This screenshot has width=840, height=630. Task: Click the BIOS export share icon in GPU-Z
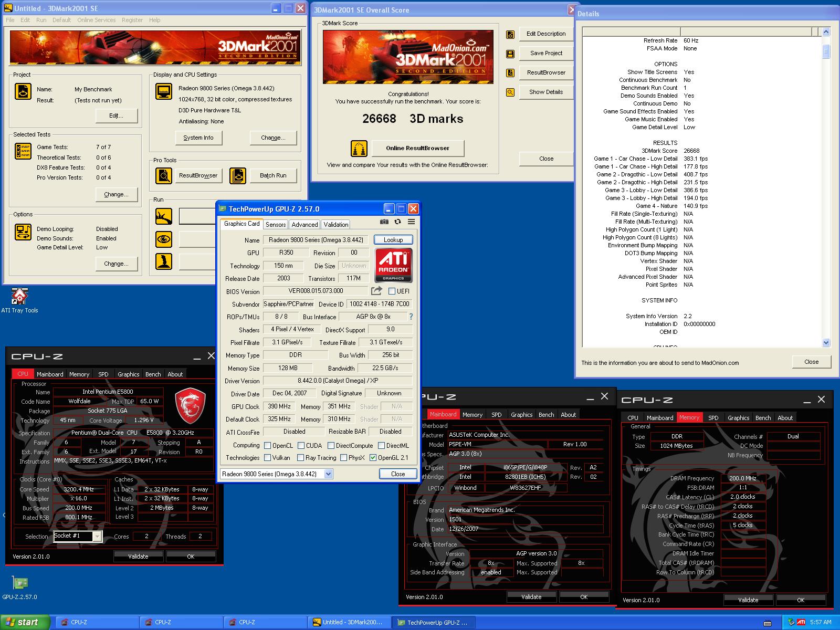[x=376, y=291]
